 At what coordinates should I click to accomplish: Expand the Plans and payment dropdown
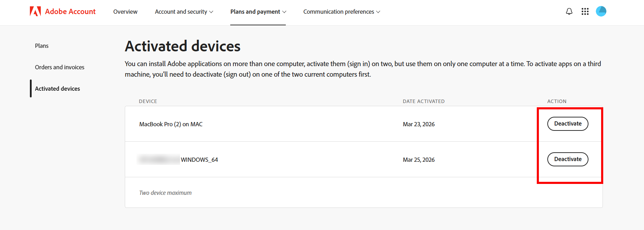tap(258, 12)
